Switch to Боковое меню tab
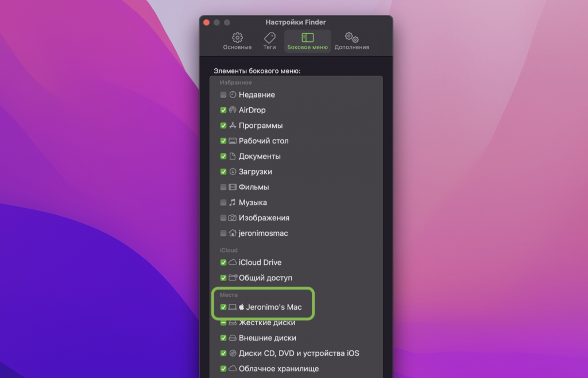Image resolution: width=588 pixels, height=378 pixels. (307, 41)
